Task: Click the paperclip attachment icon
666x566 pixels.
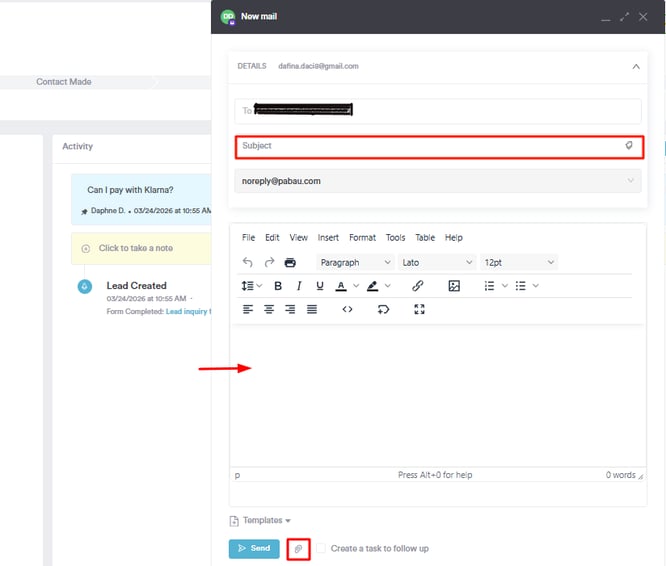Action: (x=298, y=549)
